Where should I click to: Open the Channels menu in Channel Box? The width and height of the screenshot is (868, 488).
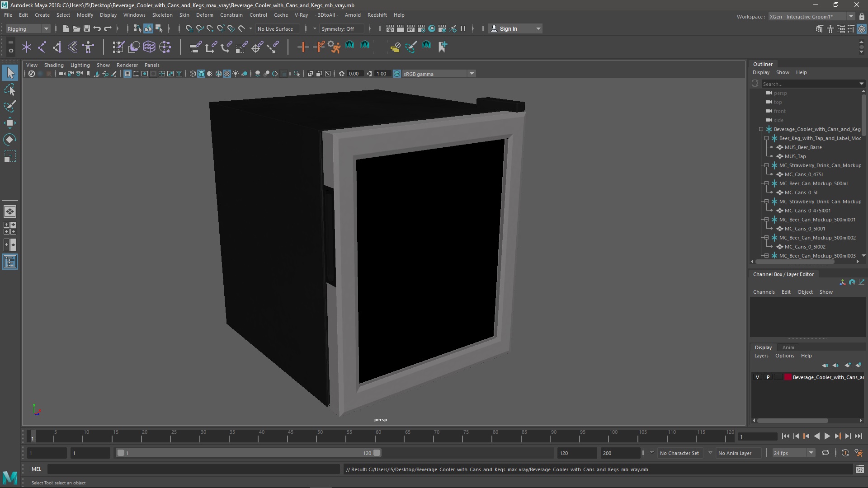coord(764,292)
